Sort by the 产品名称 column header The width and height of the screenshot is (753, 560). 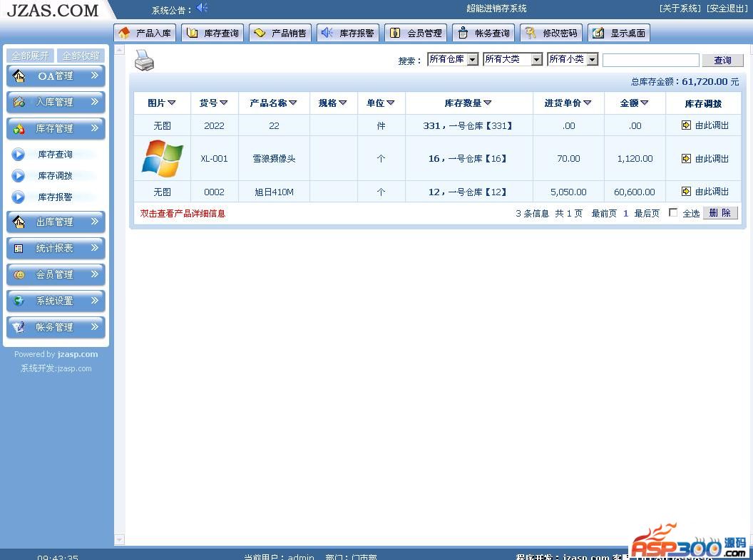click(x=273, y=103)
